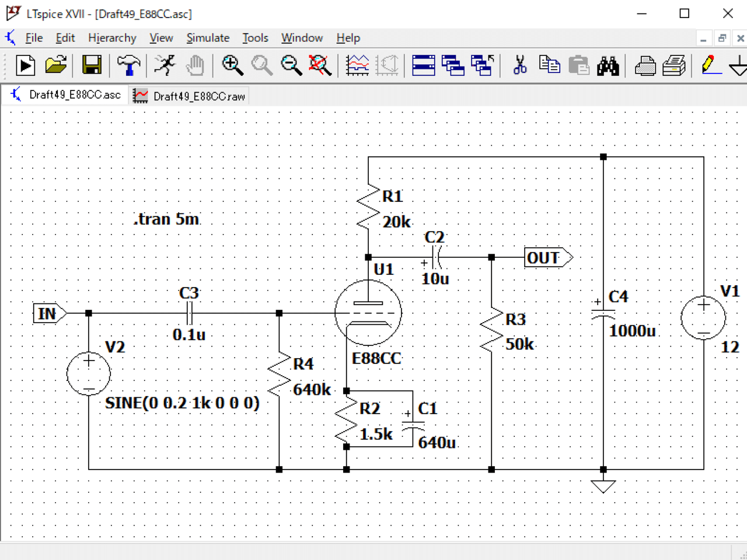Click the OUT net label
The width and height of the screenshot is (747, 560).
coord(548,257)
